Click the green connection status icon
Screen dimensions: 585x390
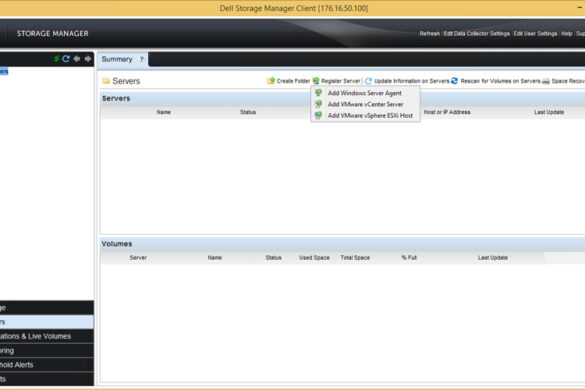(x=57, y=59)
